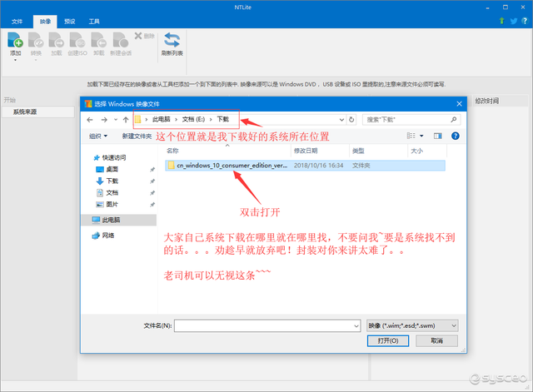
Task: Expand the Convert (转换) dropdown arrow
Action: click(36, 60)
